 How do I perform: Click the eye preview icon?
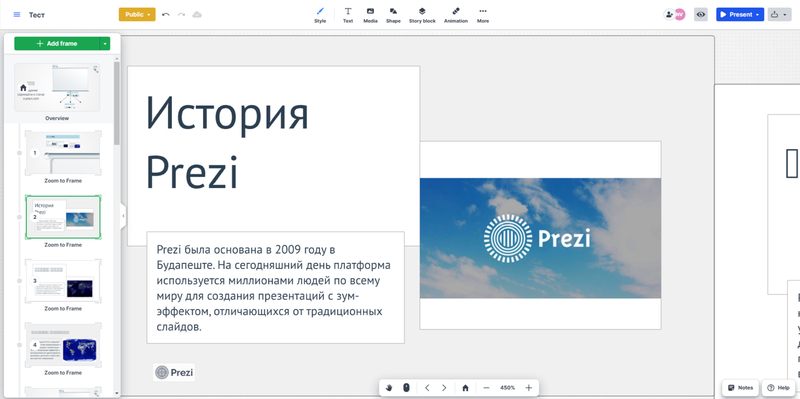[701, 15]
